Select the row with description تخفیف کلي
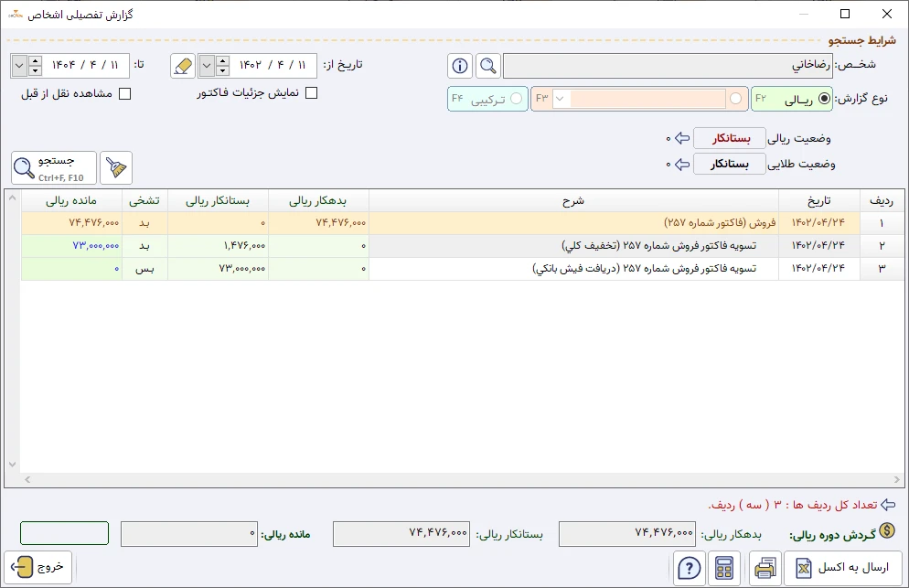The height and width of the screenshot is (588, 909). [x=463, y=246]
